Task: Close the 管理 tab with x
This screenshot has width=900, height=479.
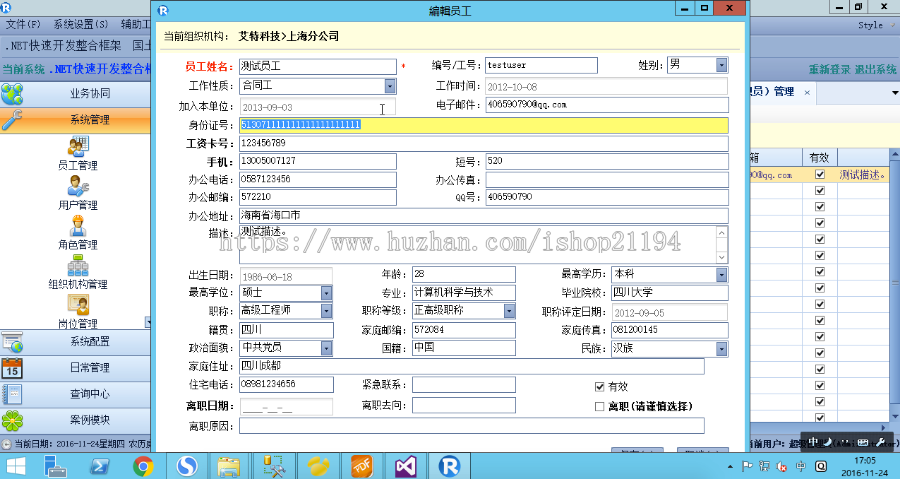Action: (807, 92)
